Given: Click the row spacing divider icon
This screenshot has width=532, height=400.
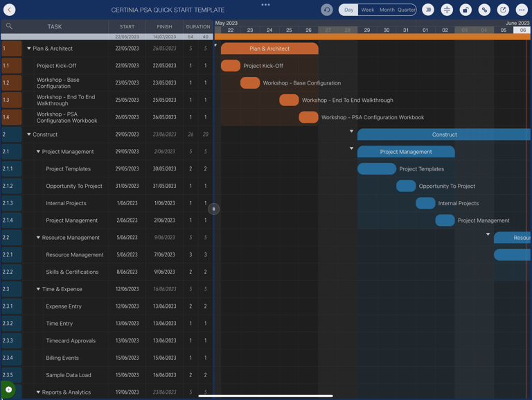Looking at the screenshot, I should click(x=447, y=10).
